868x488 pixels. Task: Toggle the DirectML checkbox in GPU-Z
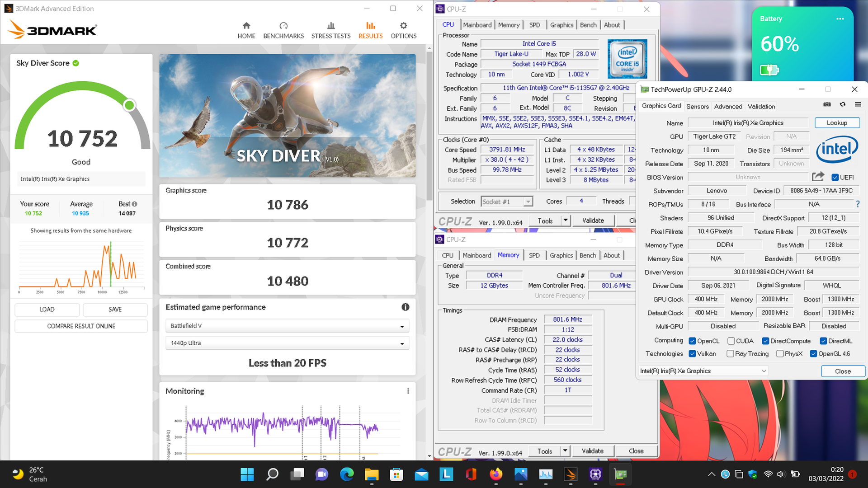[823, 341]
